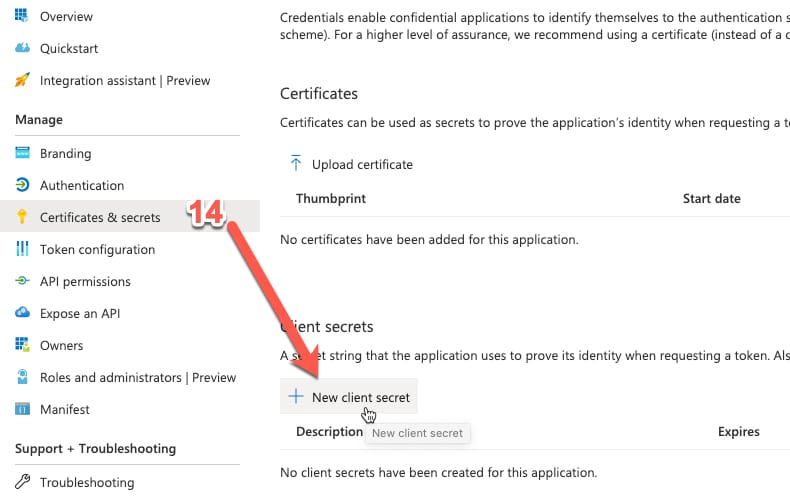This screenshot has width=790, height=503.
Task: Click the Troubleshooting wrench icon
Action: (22, 482)
